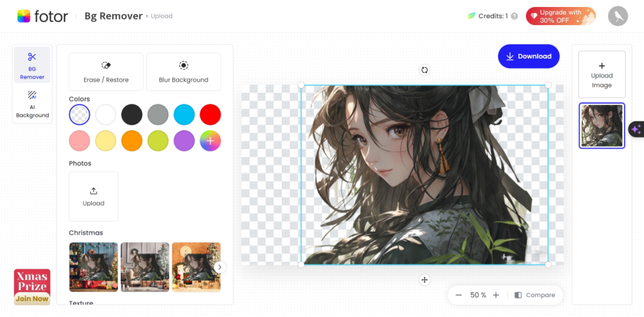The height and width of the screenshot is (317, 644).
Task: Click the Bg Remover title
Action: pyautogui.click(x=113, y=16)
